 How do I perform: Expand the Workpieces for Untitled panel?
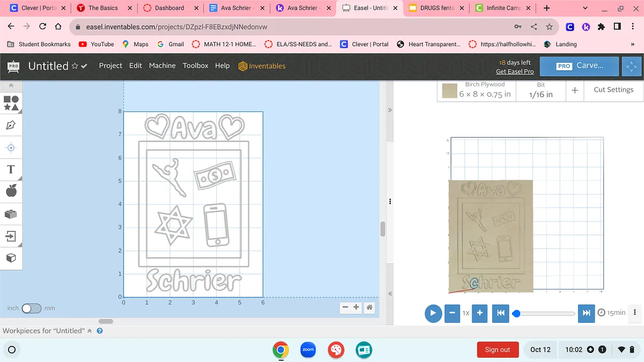pyautogui.click(x=90, y=331)
